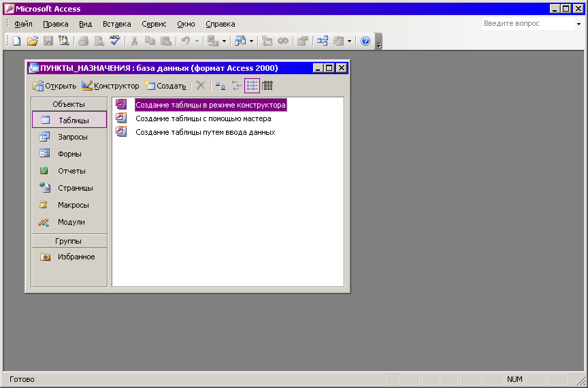The width and height of the screenshot is (588, 388).
Task: Expand the Undo dropdown arrow
Action: tap(197, 42)
